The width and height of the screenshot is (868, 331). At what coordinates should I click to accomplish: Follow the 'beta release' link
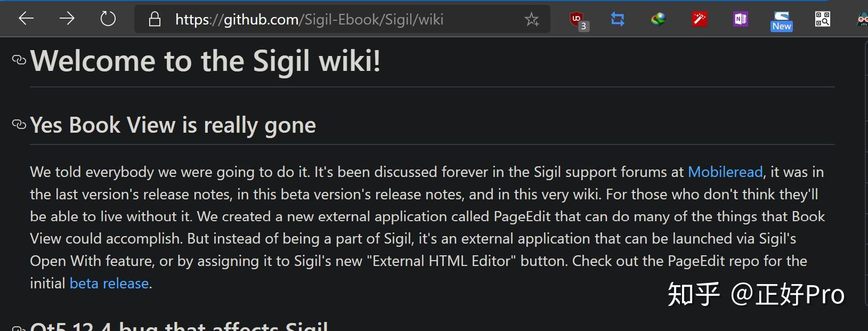(x=109, y=283)
